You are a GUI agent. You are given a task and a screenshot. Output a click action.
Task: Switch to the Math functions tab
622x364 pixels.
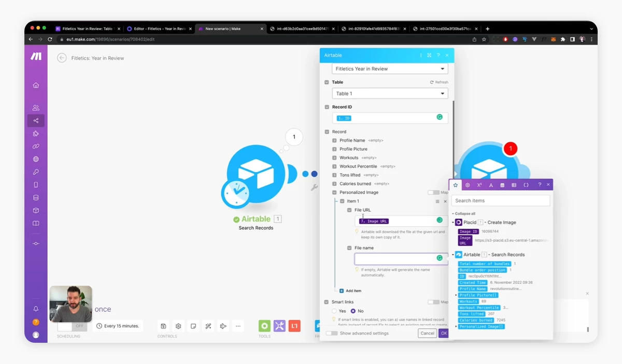tap(479, 185)
